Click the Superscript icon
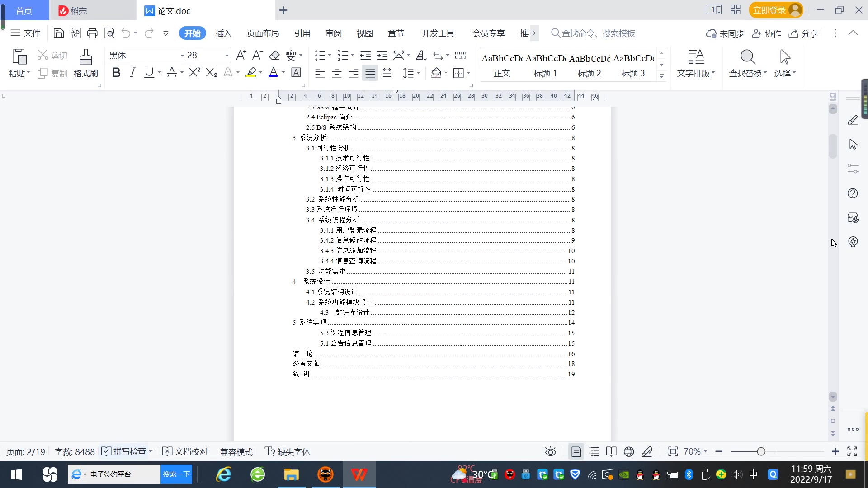Viewport: 868px width, 488px height. coord(194,73)
